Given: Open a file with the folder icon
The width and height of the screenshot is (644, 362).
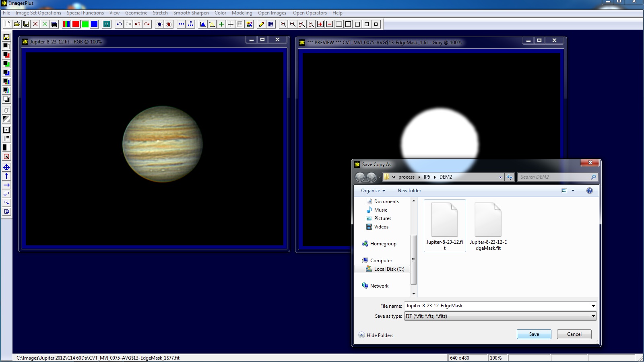Looking at the screenshot, I should tap(17, 24).
